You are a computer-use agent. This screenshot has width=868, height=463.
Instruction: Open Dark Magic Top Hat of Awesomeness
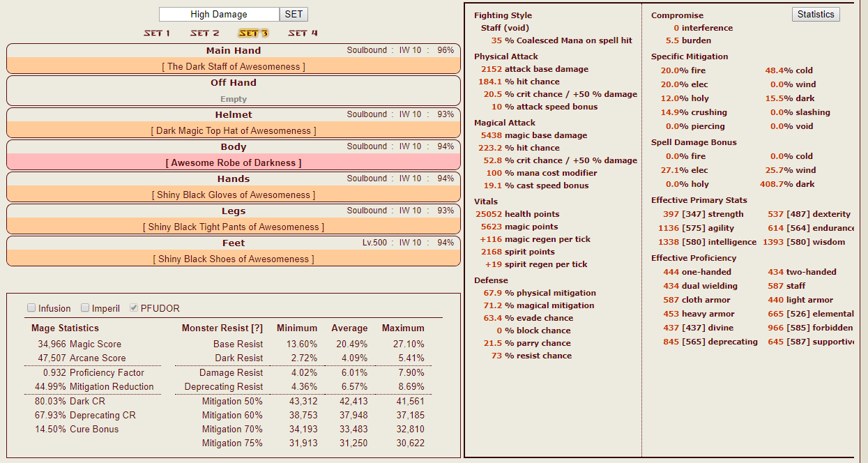pos(234,131)
